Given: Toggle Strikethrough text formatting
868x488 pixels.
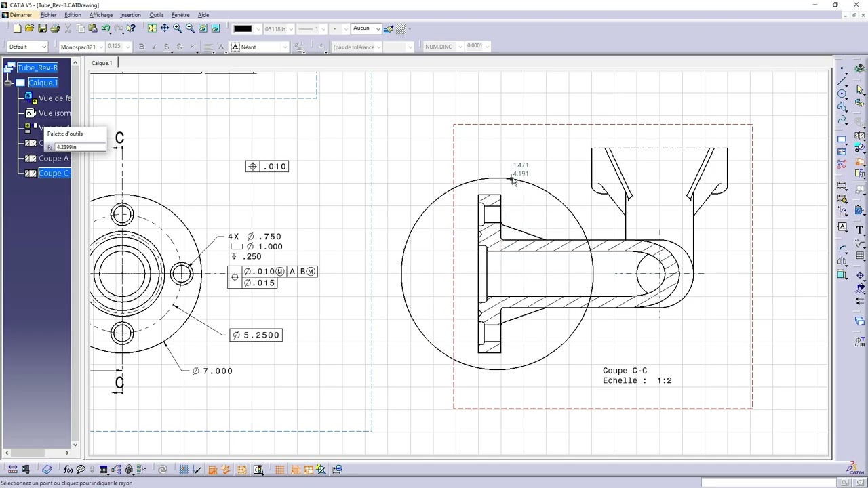Looking at the screenshot, I should pos(180,47).
